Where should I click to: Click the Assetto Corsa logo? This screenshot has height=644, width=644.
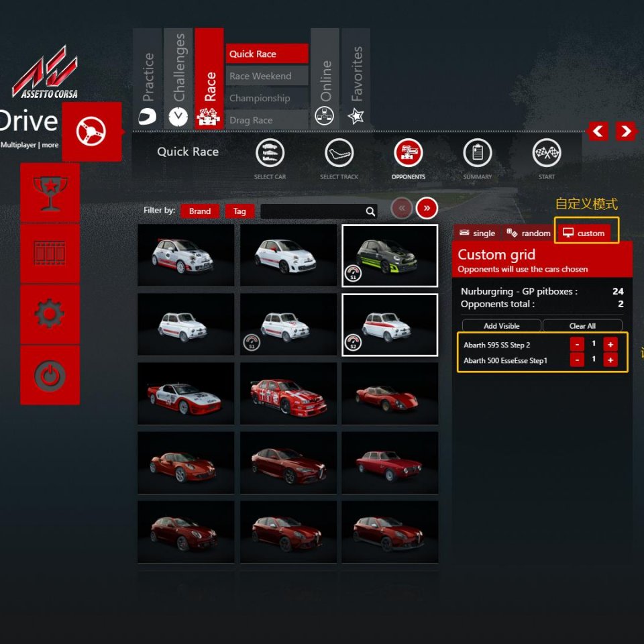46,72
